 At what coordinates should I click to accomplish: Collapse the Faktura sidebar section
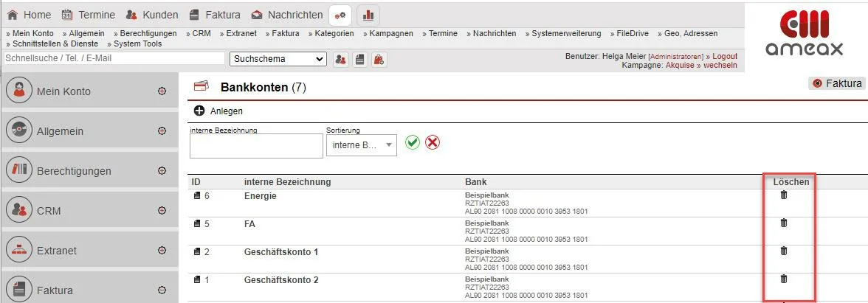(162, 290)
